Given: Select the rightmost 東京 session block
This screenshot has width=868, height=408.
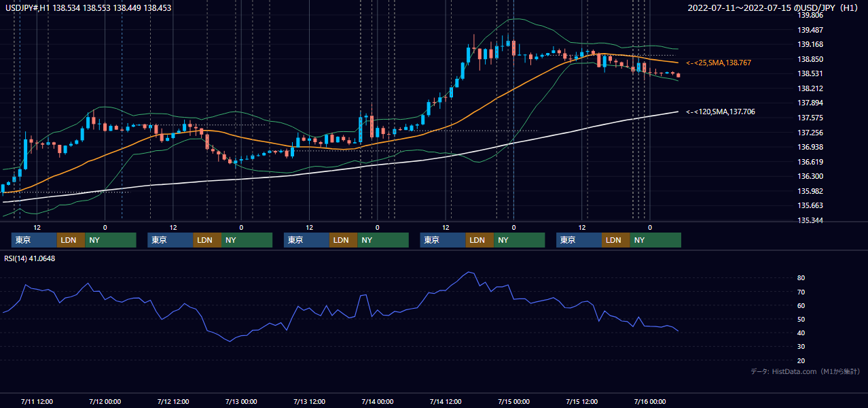Looking at the screenshot, I should pyautogui.click(x=579, y=240).
